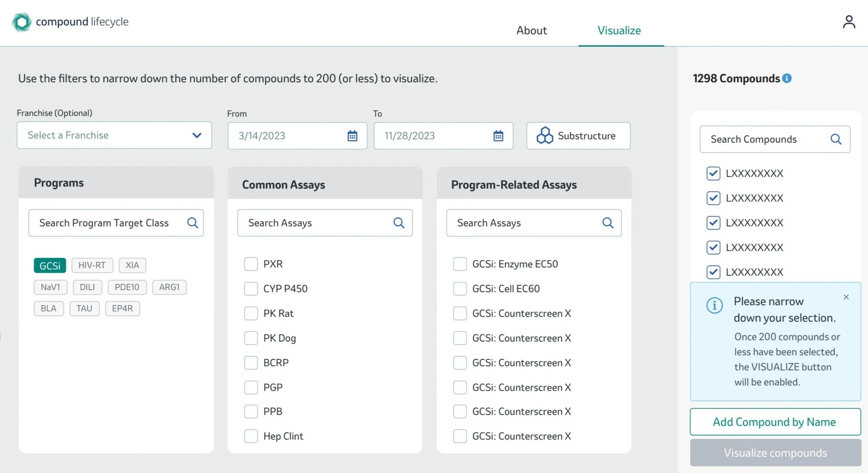Click the info icon beside 1298 Compounds
This screenshot has height=473, width=868.
pos(787,78)
